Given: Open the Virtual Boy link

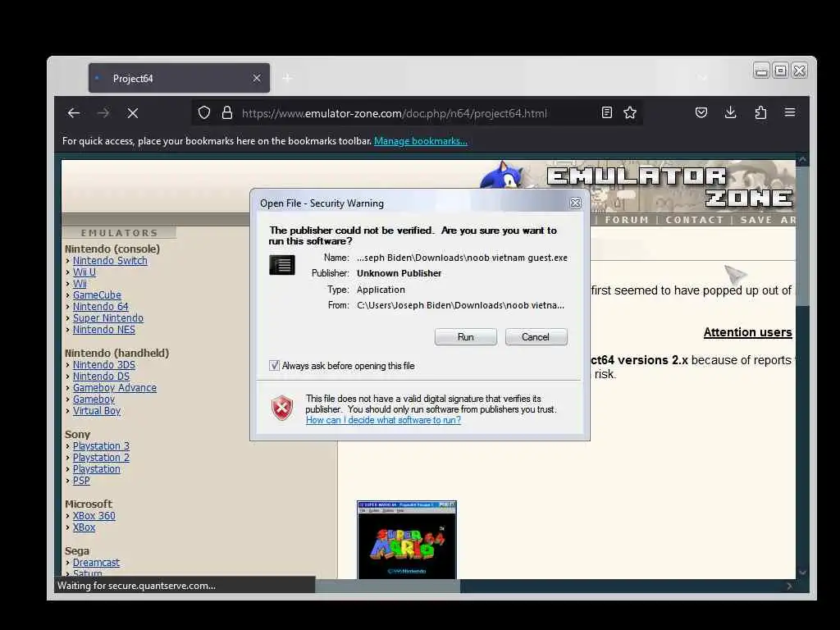Looking at the screenshot, I should [97, 412].
